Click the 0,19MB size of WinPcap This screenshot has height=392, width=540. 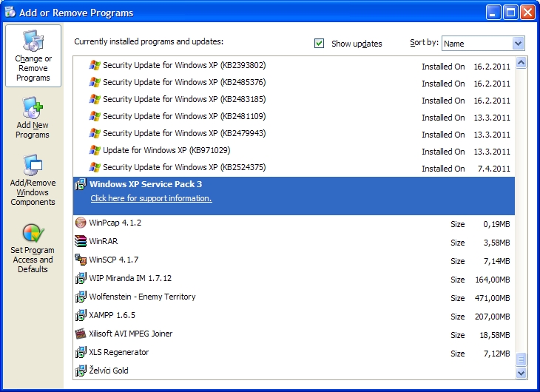click(496, 224)
